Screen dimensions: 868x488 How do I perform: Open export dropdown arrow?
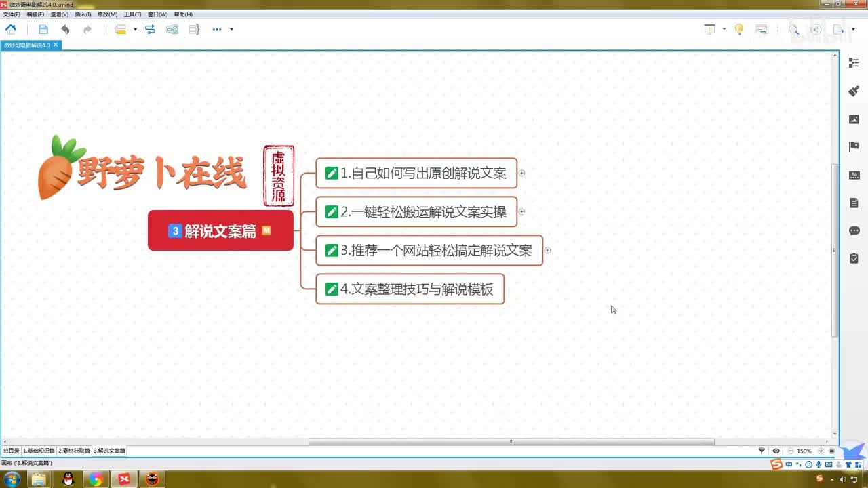852,29
